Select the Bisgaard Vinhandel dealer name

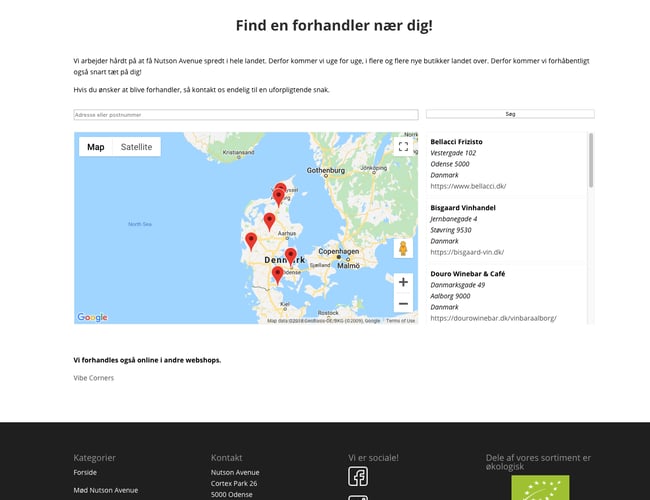click(x=463, y=208)
